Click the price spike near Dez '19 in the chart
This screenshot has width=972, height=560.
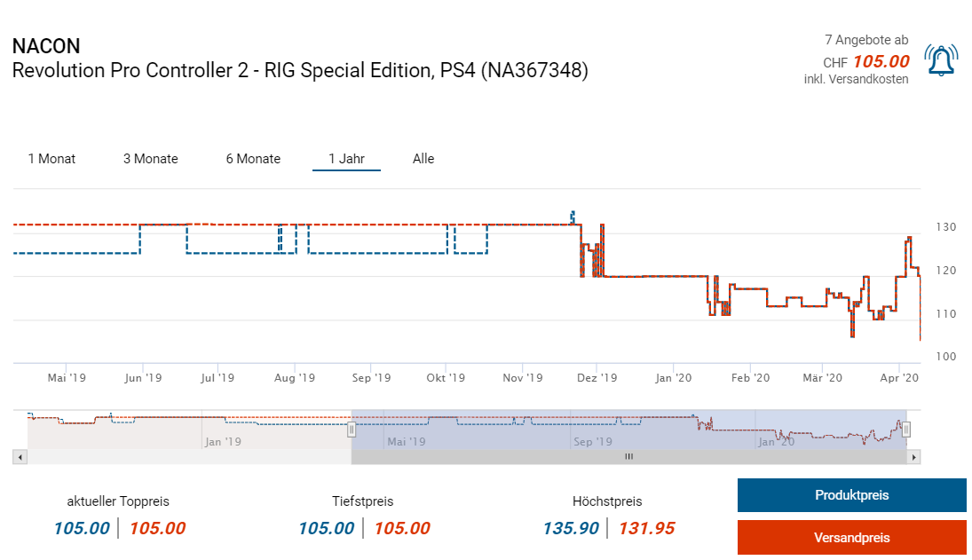click(x=602, y=227)
